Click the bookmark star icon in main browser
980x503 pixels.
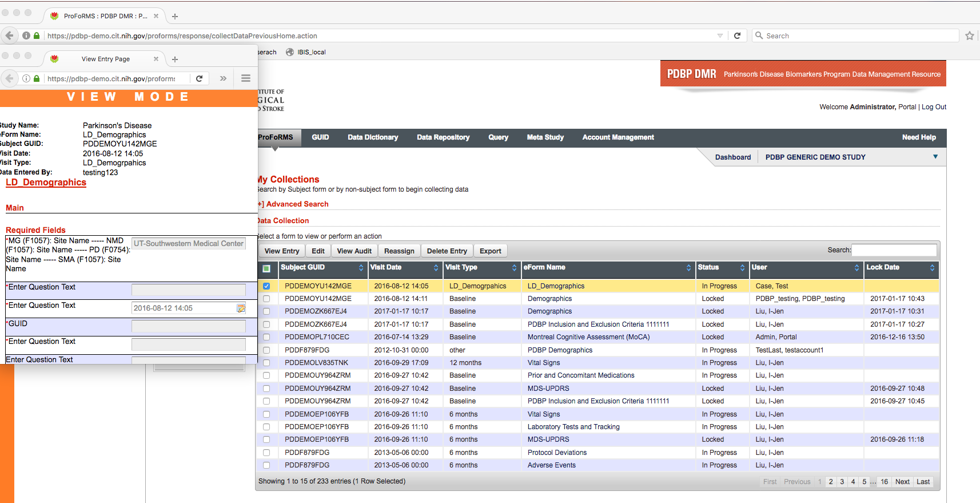click(970, 35)
